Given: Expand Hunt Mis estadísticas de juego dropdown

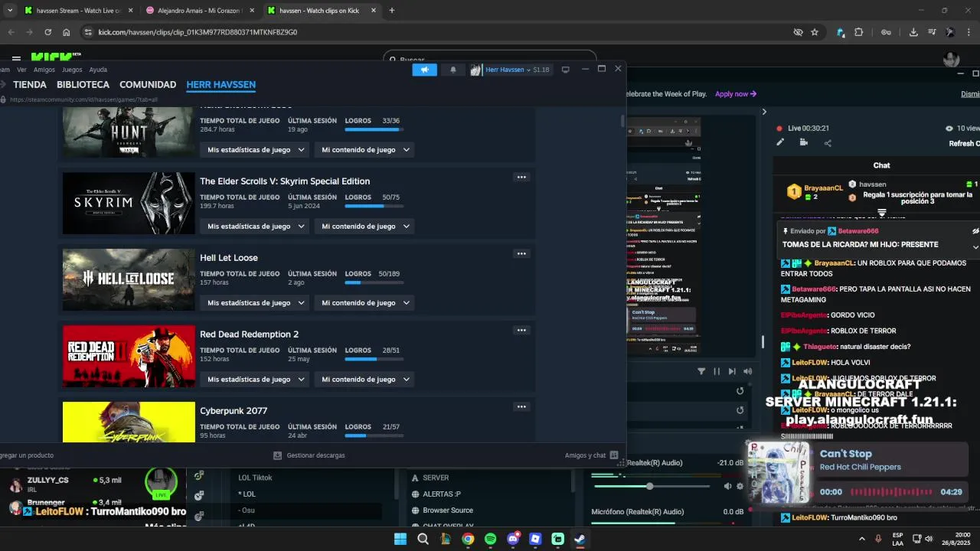Looking at the screenshot, I should [x=256, y=150].
